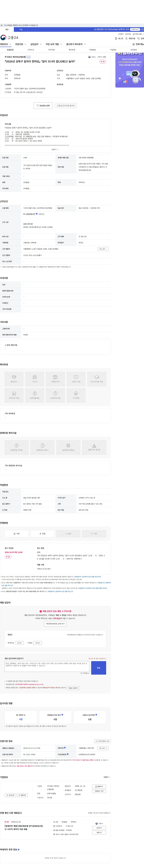Image resolution: width=144 pixels, height=868 pixels.
Task: Toggle the 열람제한 button
Action: point(22,795)
